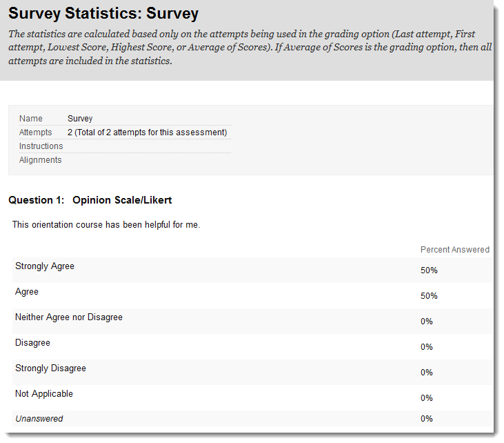Select the Agree answer row label
The image size is (504, 443).
pyautogui.click(x=27, y=292)
